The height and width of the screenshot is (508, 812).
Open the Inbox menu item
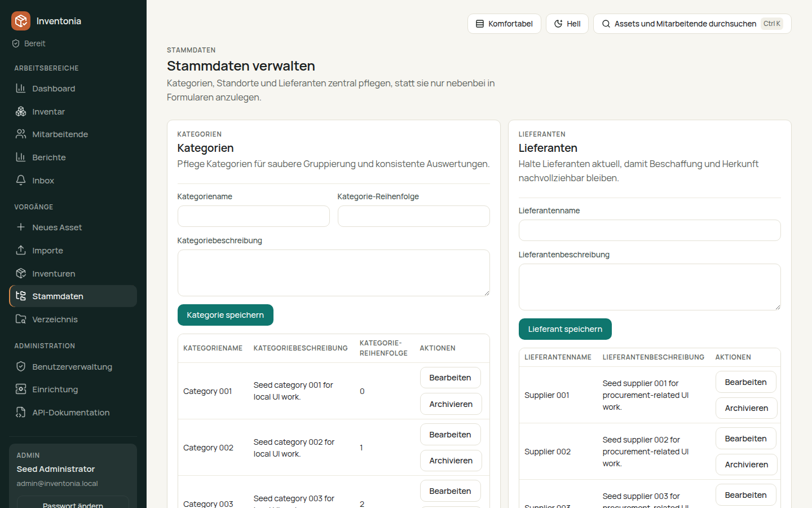[x=73, y=181]
